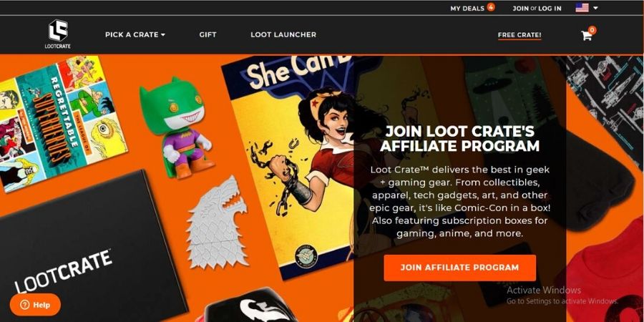Open the Gift menu item

[208, 35]
